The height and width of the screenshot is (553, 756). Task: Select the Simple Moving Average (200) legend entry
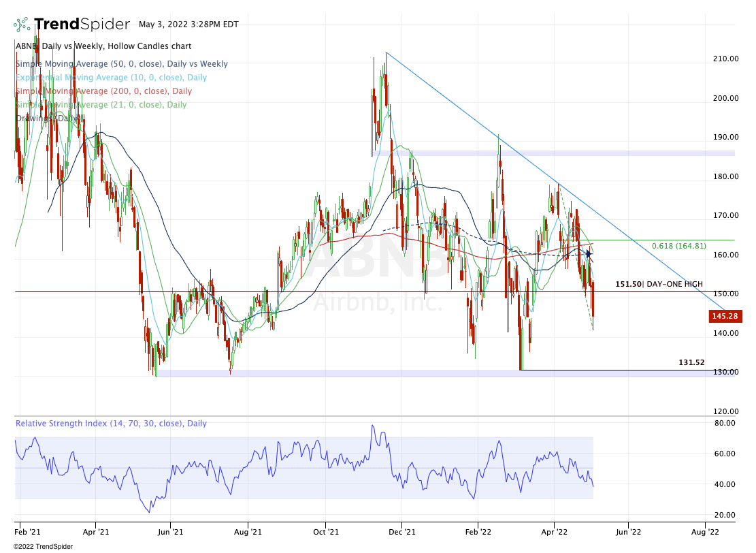click(103, 91)
